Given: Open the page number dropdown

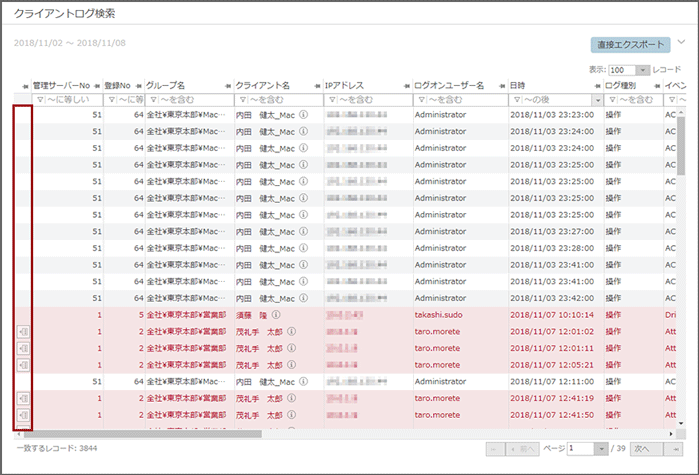Looking at the screenshot, I should coord(600,449).
